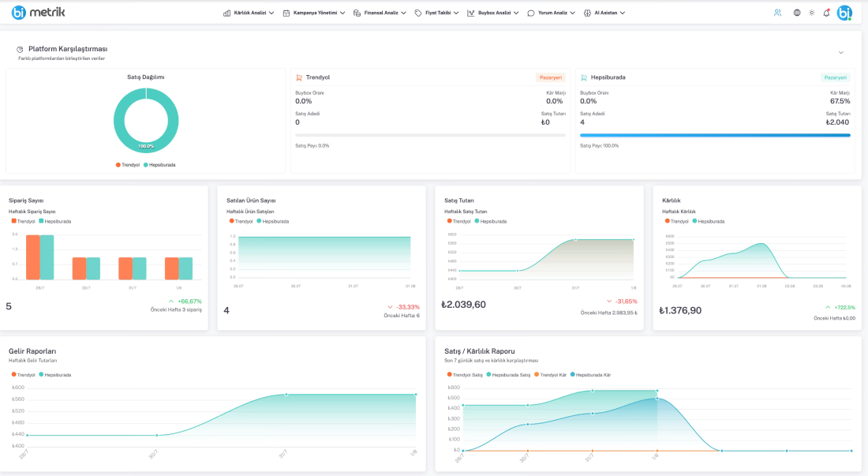Click the 31/7 data point in Gelir Raporları
The width and height of the screenshot is (868, 476).
click(x=286, y=395)
